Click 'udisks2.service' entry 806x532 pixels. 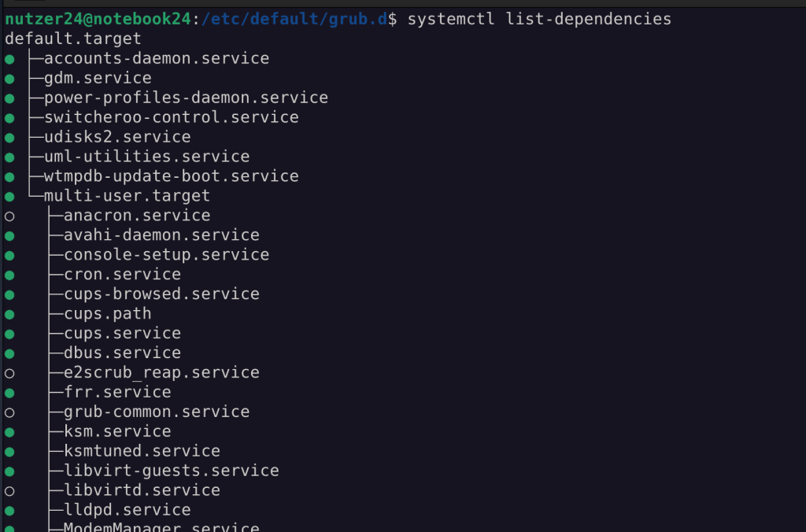pos(117,137)
